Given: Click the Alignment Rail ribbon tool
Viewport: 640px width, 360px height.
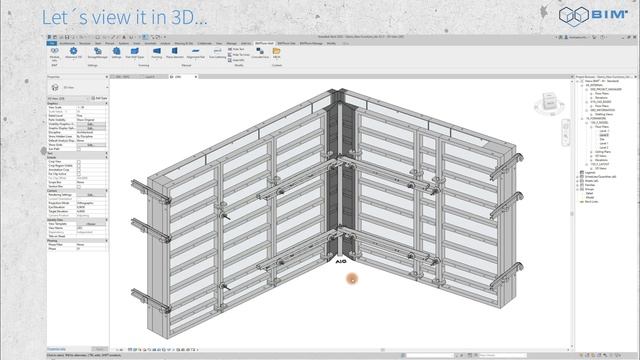Looking at the screenshot, I should pyautogui.click(x=196, y=53).
